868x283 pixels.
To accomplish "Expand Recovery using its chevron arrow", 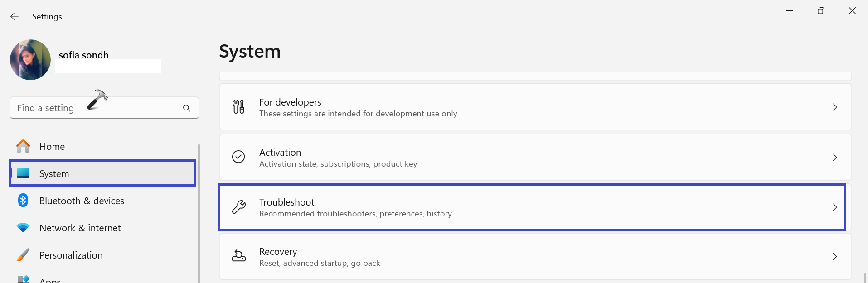I will click(x=834, y=256).
